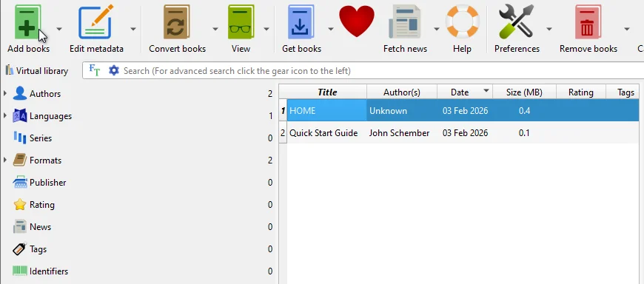Viewport: 644px width, 284px height.
Task: Sort by Rating column header
Action: [x=581, y=92]
